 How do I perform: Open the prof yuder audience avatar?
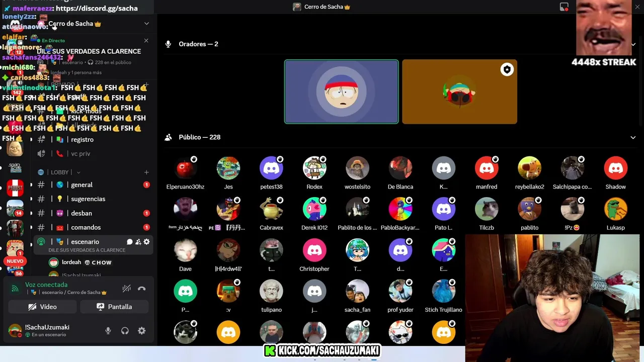tap(400, 291)
